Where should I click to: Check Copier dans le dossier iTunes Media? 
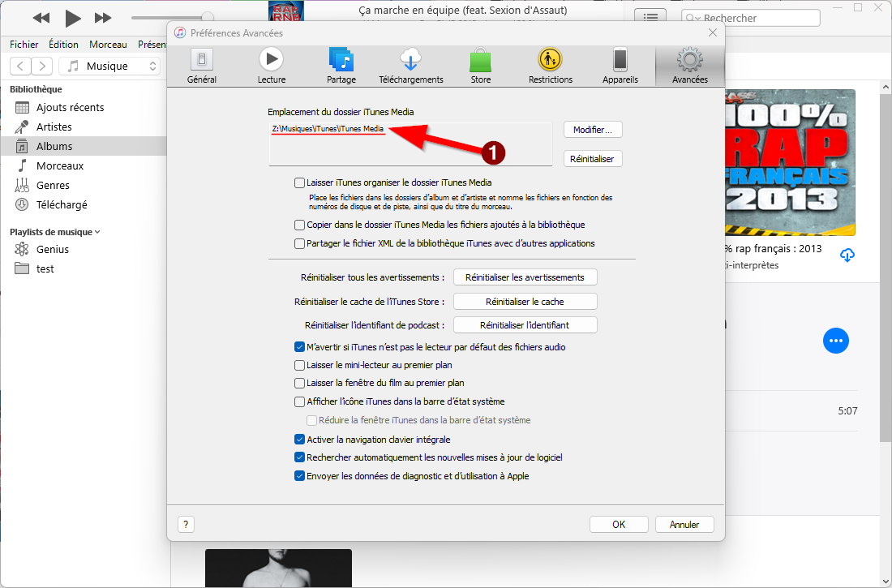coord(300,225)
